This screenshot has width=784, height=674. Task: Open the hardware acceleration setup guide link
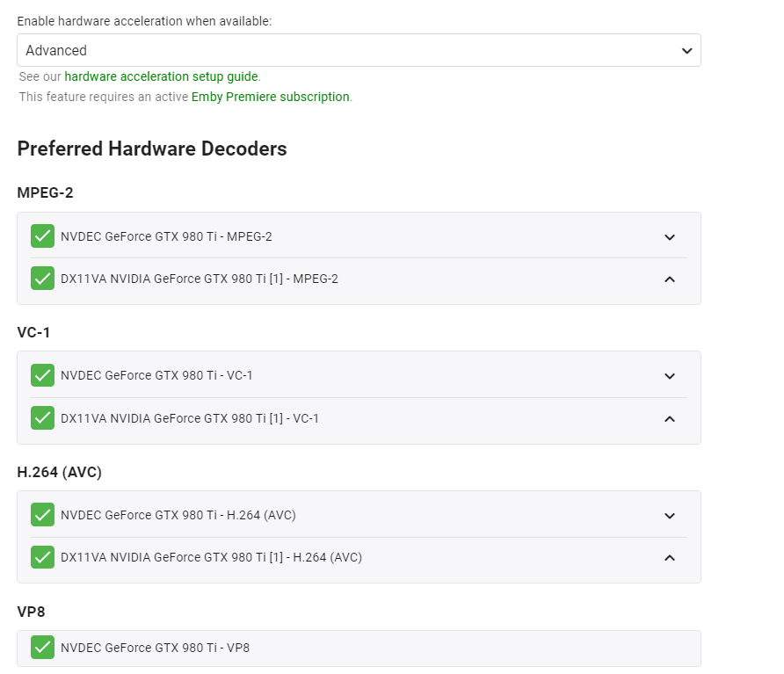pos(162,76)
